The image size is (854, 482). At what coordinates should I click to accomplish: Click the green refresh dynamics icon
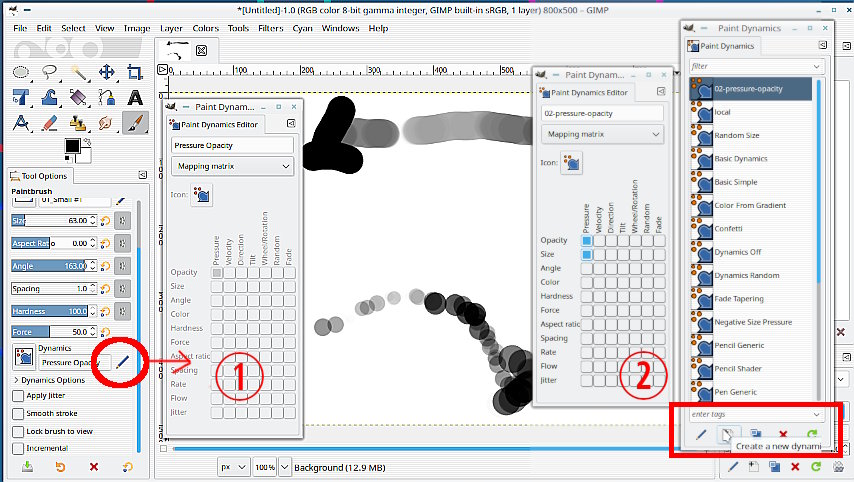(811, 435)
